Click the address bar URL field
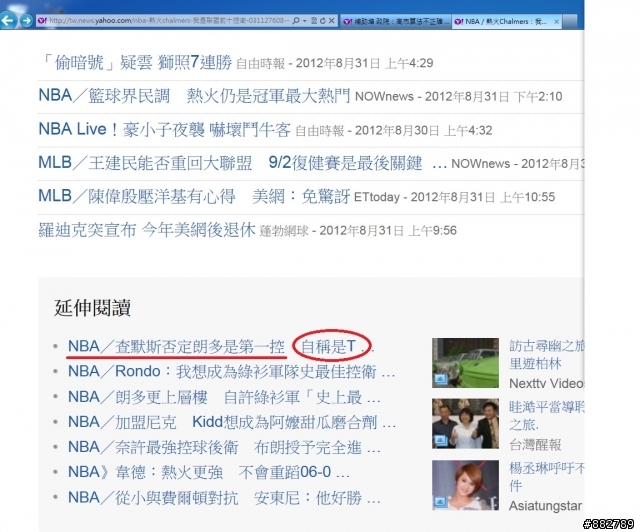Viewport: 640px width, 532px height. click(169, 21)
